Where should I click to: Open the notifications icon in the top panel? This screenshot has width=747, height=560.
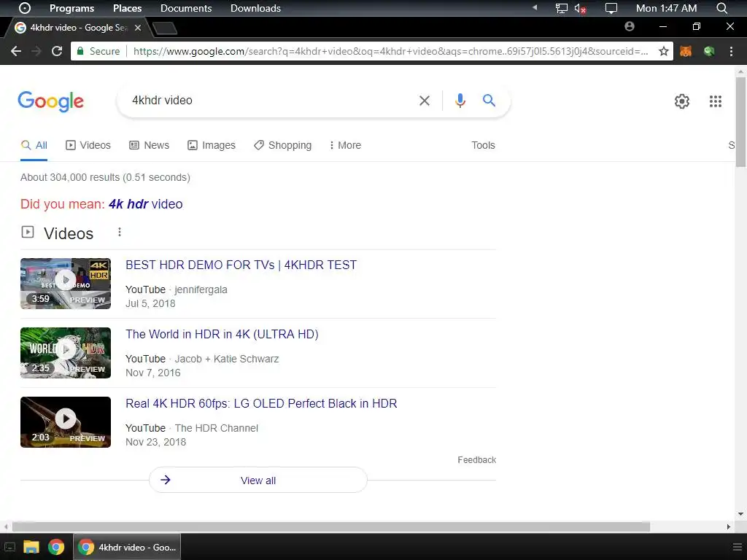[x=611, y=8]
